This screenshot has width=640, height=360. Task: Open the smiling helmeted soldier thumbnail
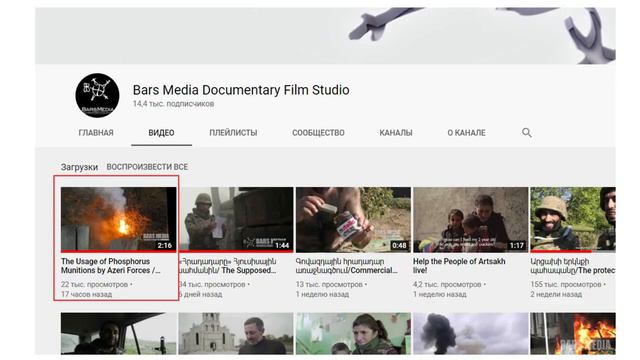click(x=573, y=220)
